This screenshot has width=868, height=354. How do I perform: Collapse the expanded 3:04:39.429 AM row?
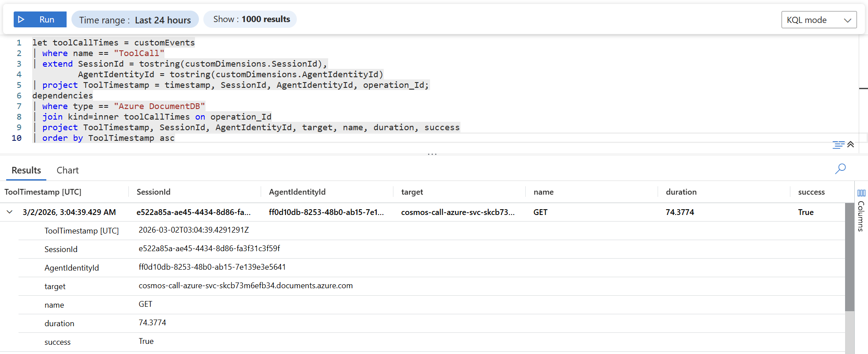(x=9, y=212)
